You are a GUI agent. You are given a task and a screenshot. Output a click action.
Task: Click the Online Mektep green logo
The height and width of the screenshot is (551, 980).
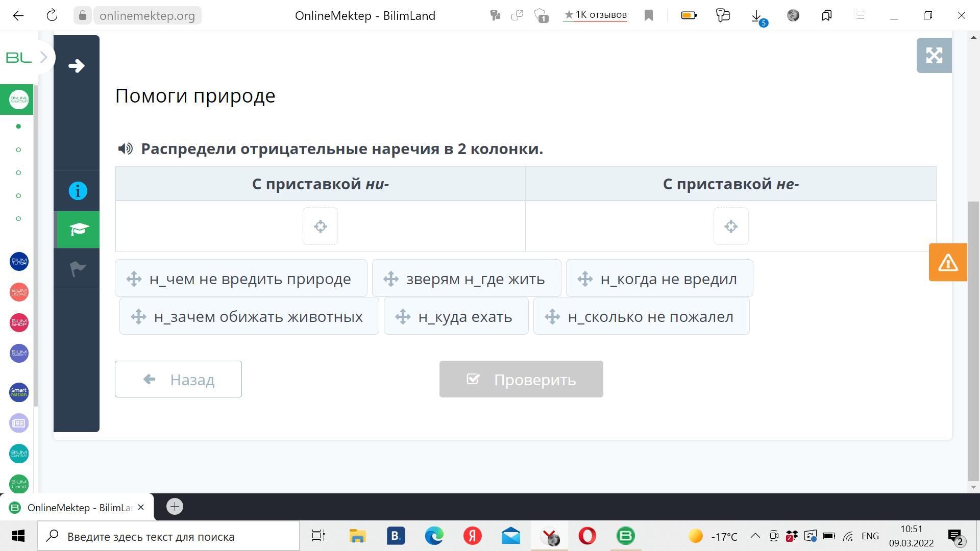pyautogui.click(x=19, y=99)
